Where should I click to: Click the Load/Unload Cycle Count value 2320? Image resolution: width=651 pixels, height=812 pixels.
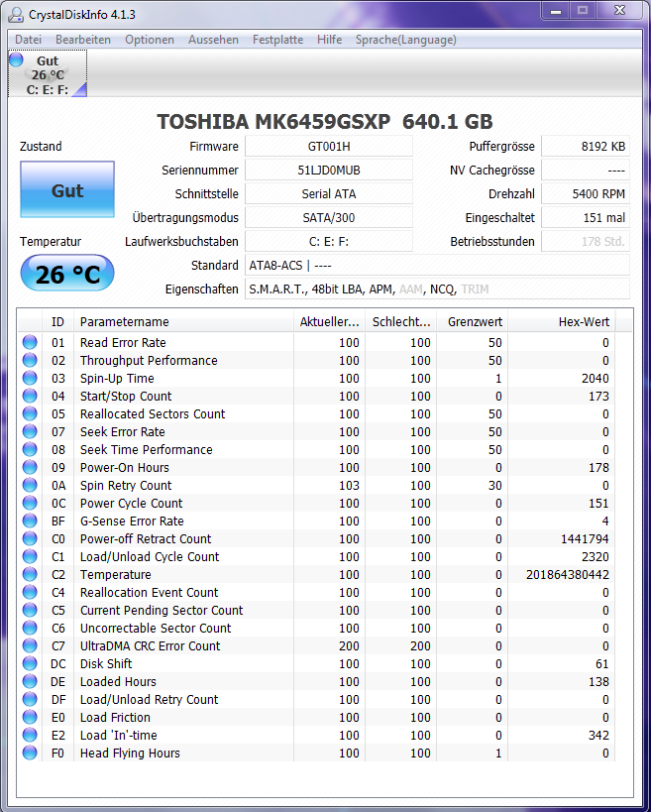(596, 556)
